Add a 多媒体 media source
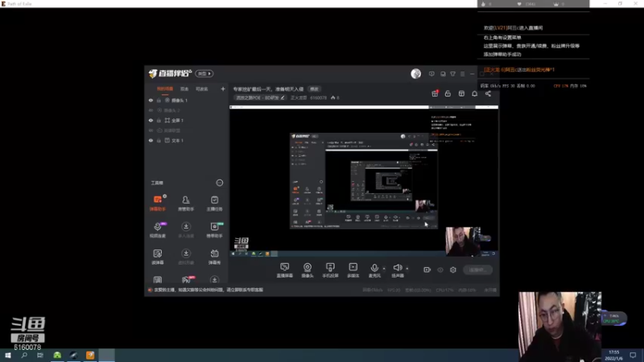The image size is (644, 362). pyautogui.click(x=353, y=270)
